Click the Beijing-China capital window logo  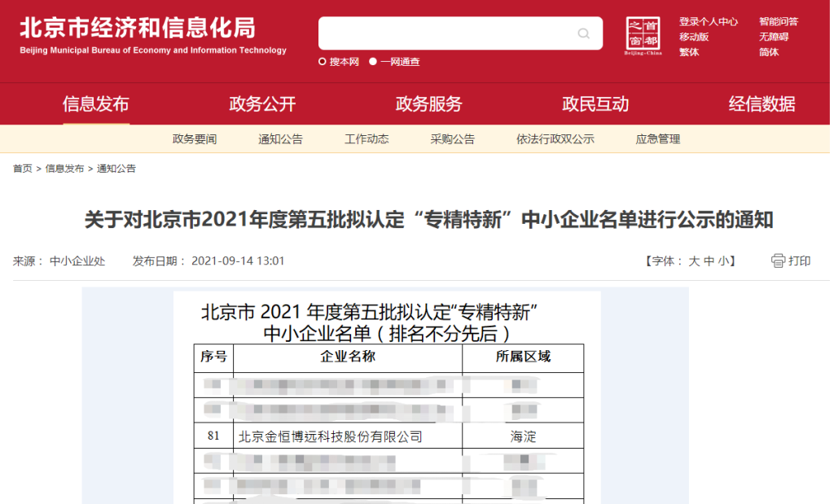pos(643,36)
